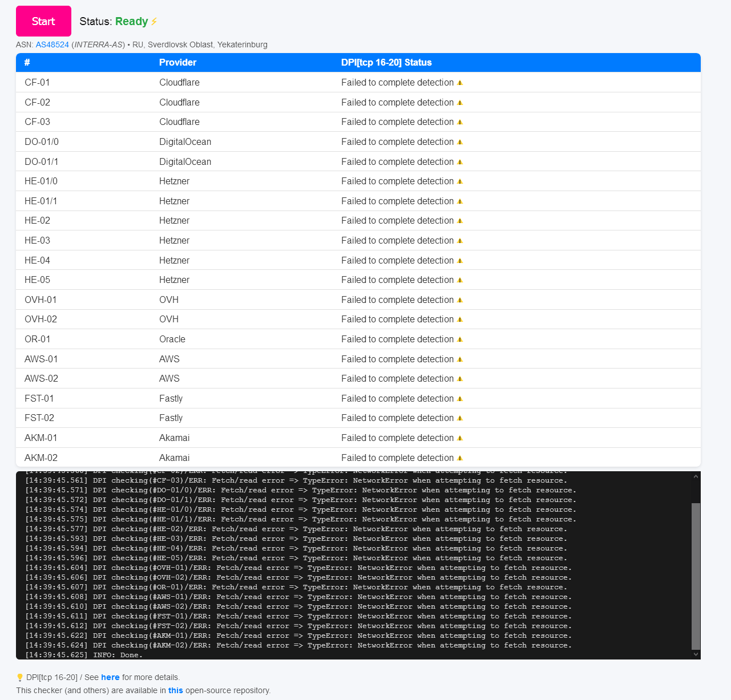Click the 'Ready' status text
Image resolution: width=731 pixels, height=700 pixels.
(x=131, y=21)
